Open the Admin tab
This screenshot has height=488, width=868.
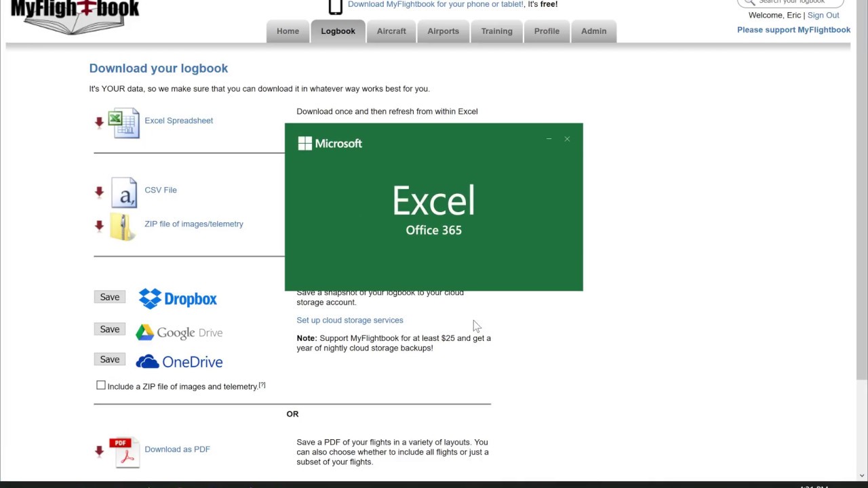593,31
